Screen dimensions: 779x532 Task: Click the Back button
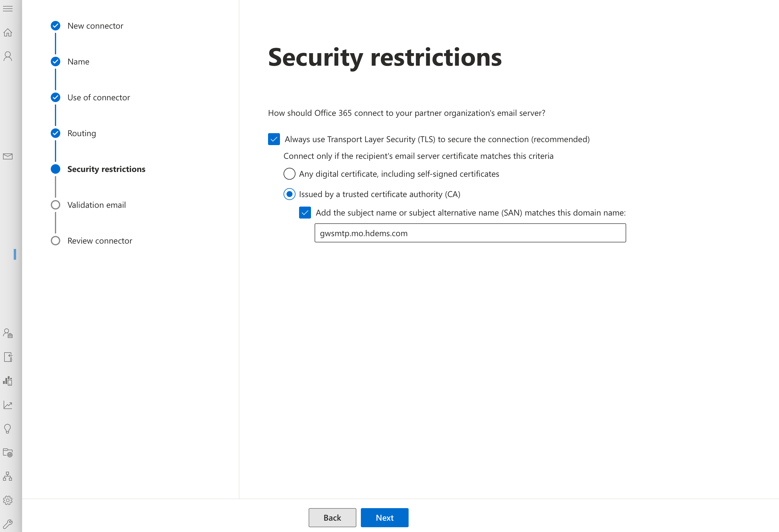click(332, 518)
